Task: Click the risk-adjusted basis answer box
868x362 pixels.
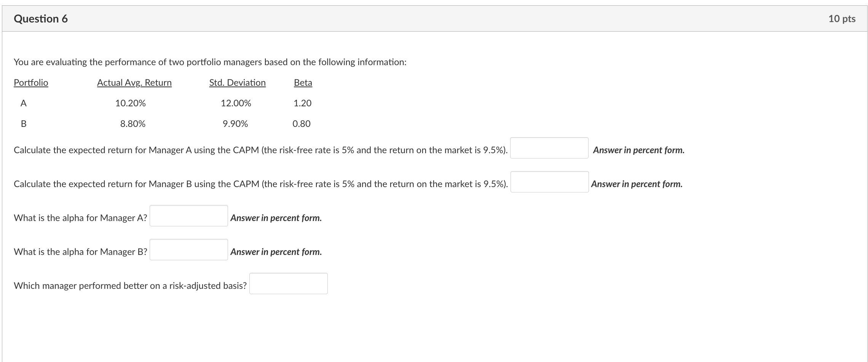Action: 288,283
